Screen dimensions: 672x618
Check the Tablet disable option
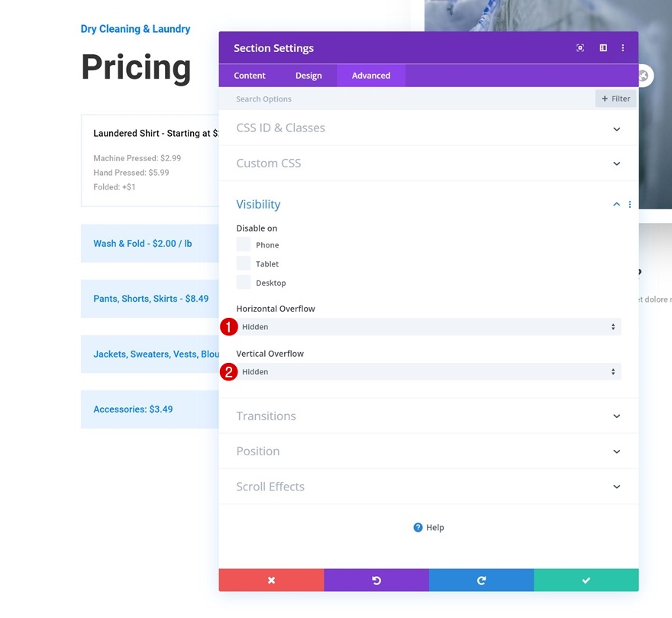point(244,264)
